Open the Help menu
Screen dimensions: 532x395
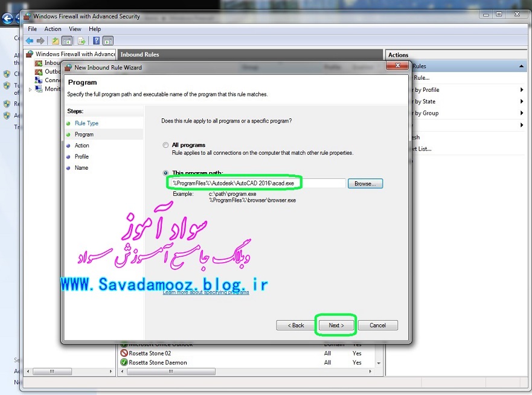(95, 29)
